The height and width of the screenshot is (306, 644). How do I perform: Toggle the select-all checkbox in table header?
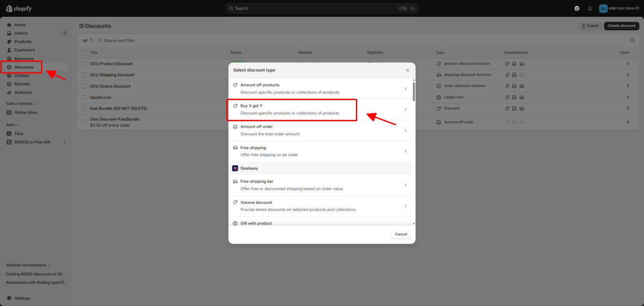tap(84, 52)
